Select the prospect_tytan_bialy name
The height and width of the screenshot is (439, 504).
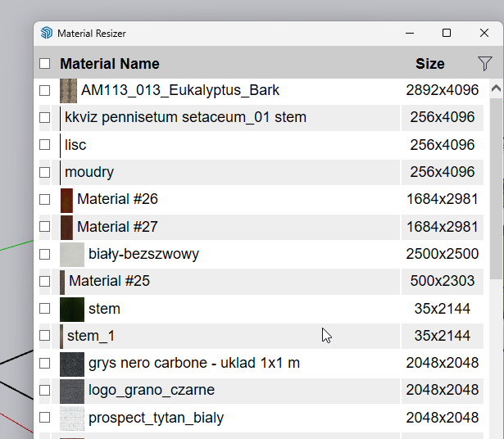(x=156, y=418)
